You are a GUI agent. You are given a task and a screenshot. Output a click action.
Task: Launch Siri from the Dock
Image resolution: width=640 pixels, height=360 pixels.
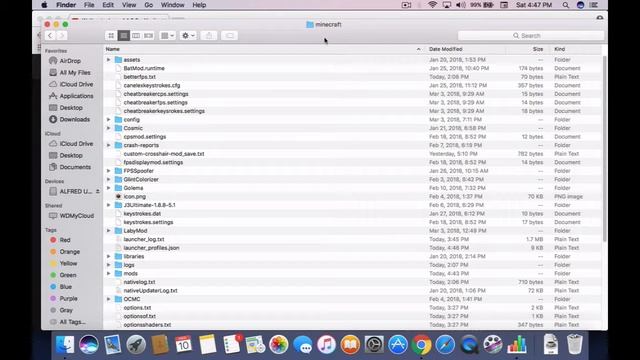coord(89,344)
